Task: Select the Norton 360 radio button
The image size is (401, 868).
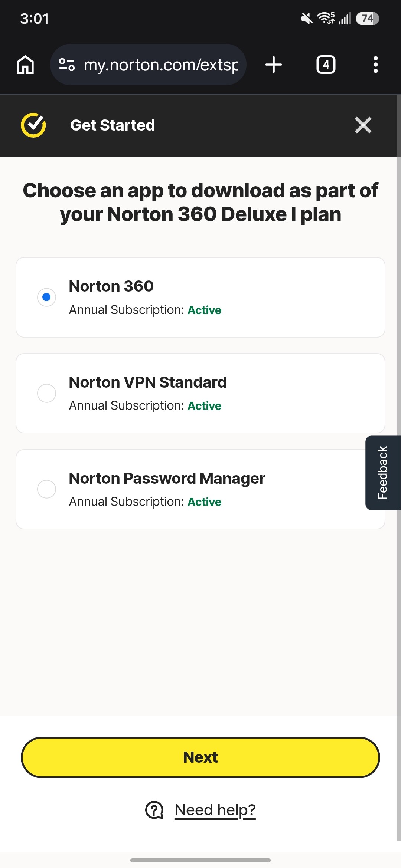Action: click(47, 297)
